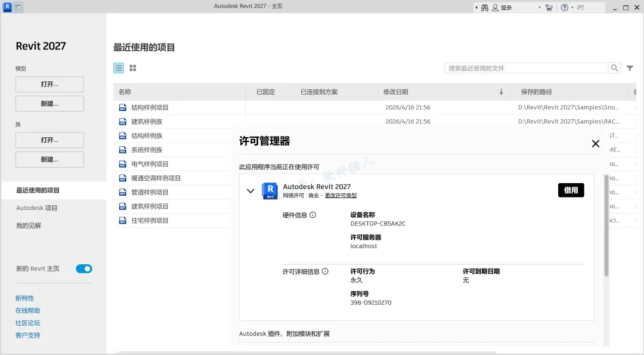
Task: Click the 更改许可类型 link
Action: (341, 196)
